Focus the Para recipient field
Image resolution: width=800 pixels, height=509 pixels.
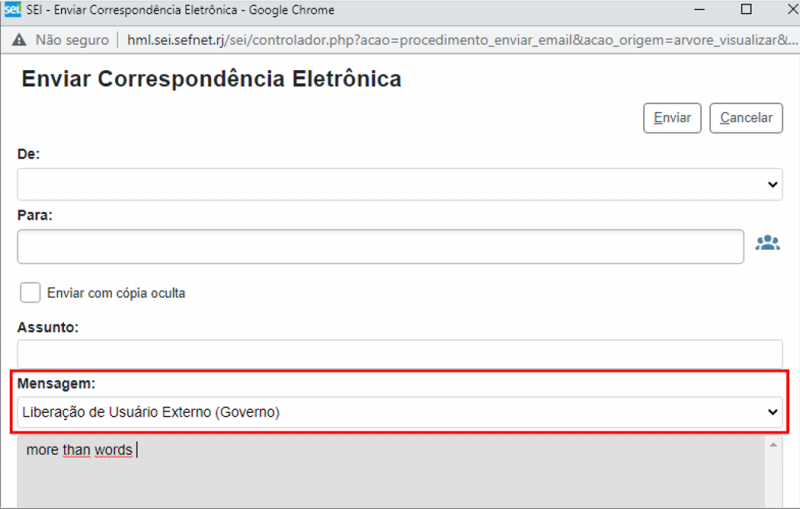tap(380, 246)
